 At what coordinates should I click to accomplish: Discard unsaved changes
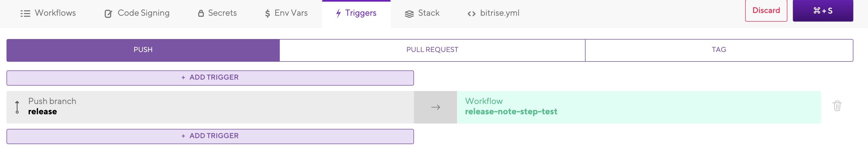tap(765, 11)
